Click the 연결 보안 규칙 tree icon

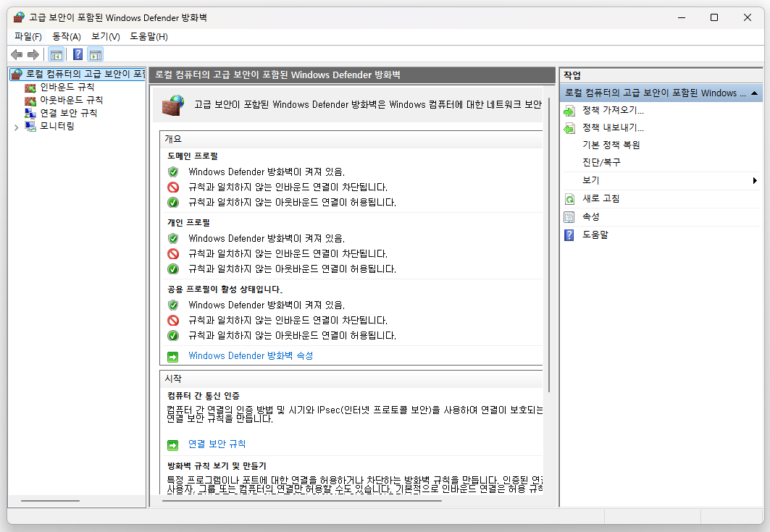pyautogui.click(x=30, y=114)
